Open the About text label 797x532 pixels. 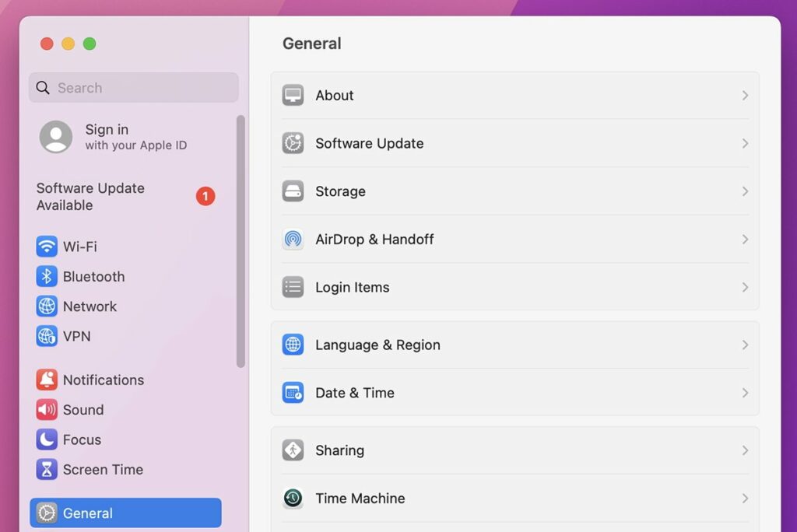(x=335, y=96)
